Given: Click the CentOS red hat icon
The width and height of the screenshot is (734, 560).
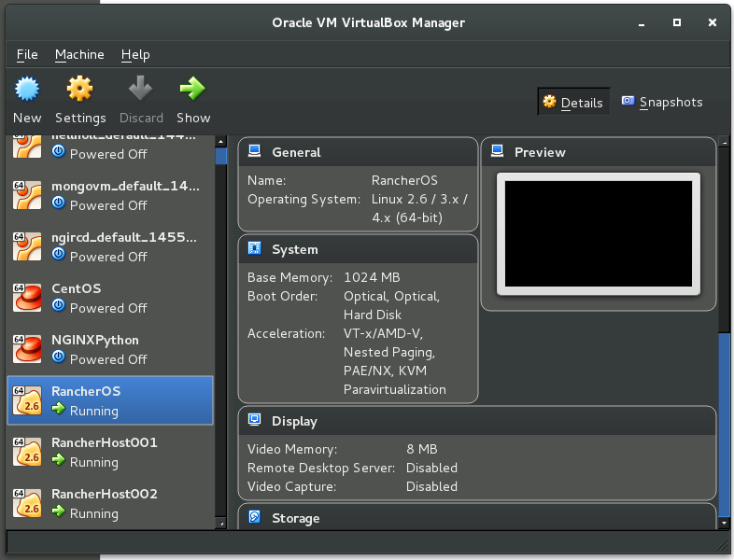Looking at the screenshot, I should [27, 298].
